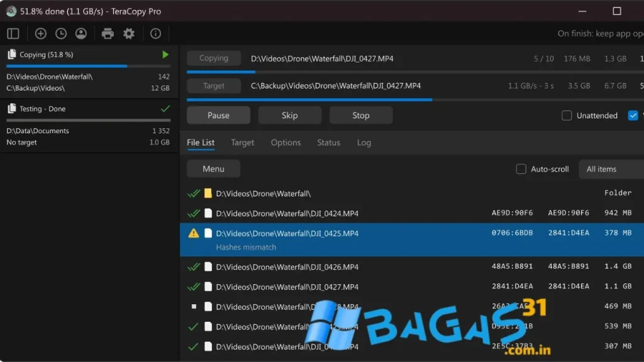The image size is (644, 362).
Task: Click file icon of DJI_0425.MP4
Action: (208, 233)
